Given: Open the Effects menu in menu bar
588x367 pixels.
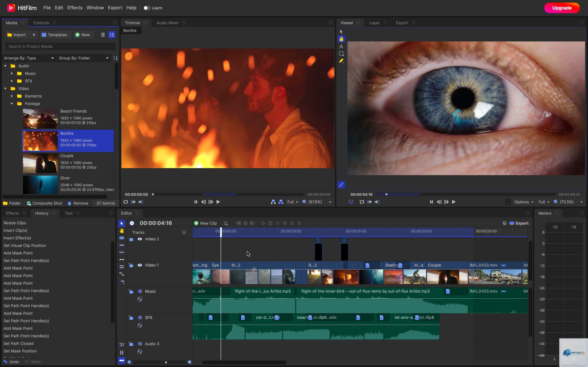Looking at the screenshot, I should coord(75,8).
